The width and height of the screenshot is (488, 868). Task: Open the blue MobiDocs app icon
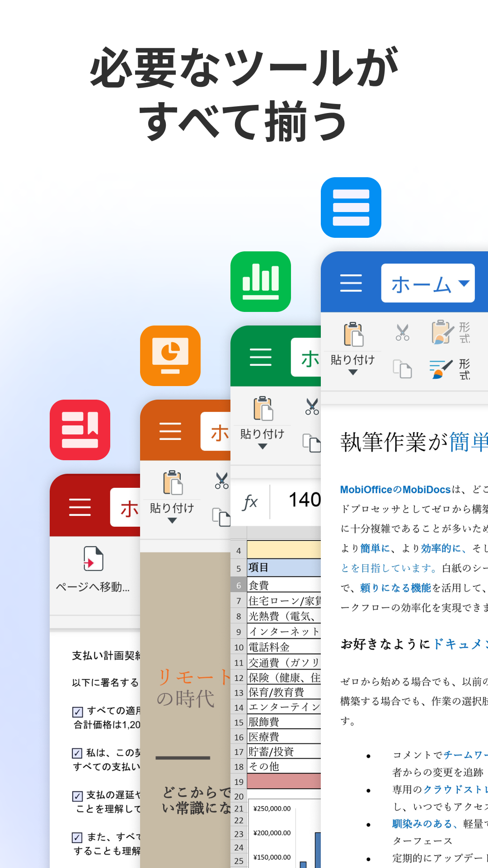click(x=351, y=208)
